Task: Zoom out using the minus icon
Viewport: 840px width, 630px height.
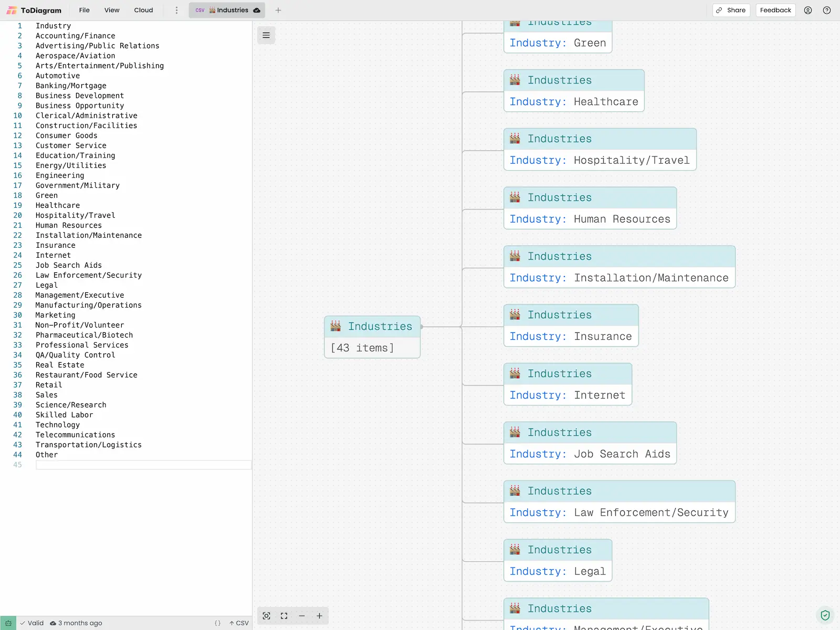Action: 302,616
